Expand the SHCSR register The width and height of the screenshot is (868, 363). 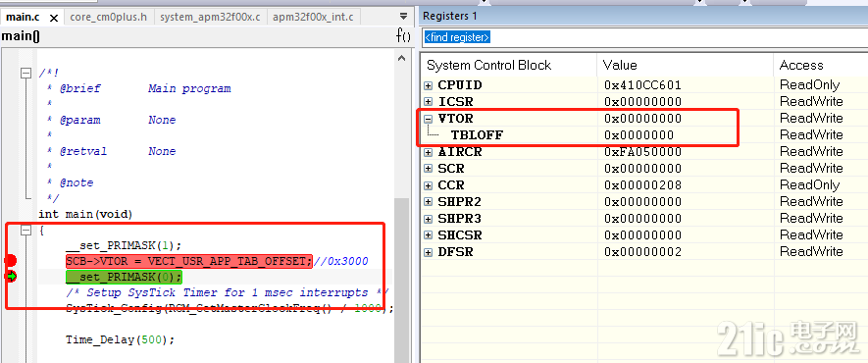(429, 235)
